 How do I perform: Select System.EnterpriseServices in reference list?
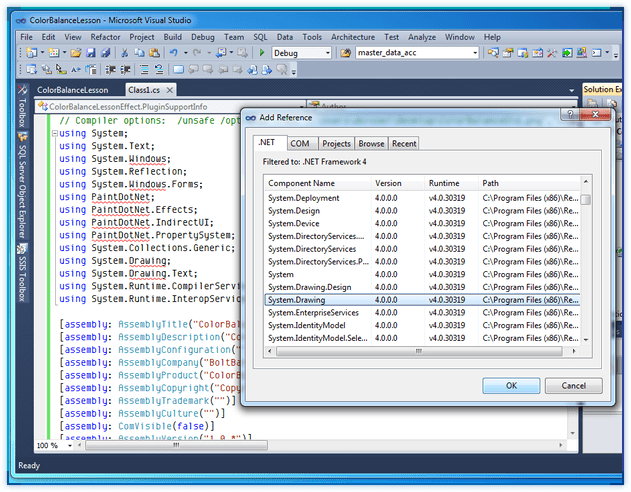(422, 313)
